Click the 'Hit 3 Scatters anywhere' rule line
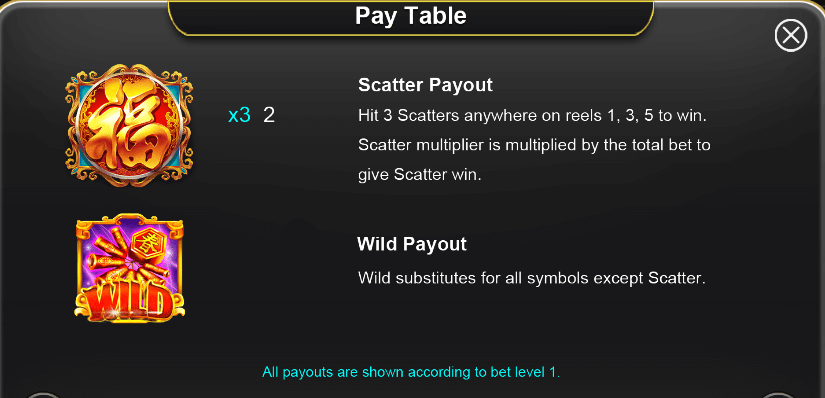Viewport: 825px width, 398px height. [532, 115]
